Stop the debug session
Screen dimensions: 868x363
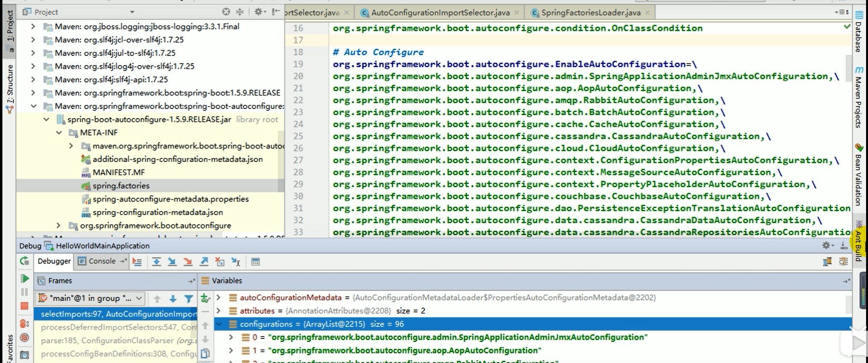click(24, 306)
